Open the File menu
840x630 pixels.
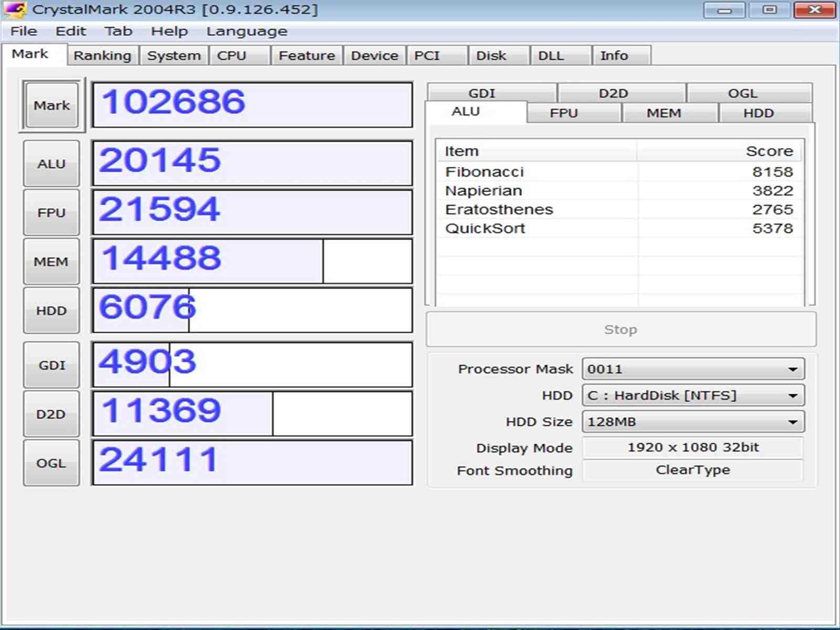[24, 31]
